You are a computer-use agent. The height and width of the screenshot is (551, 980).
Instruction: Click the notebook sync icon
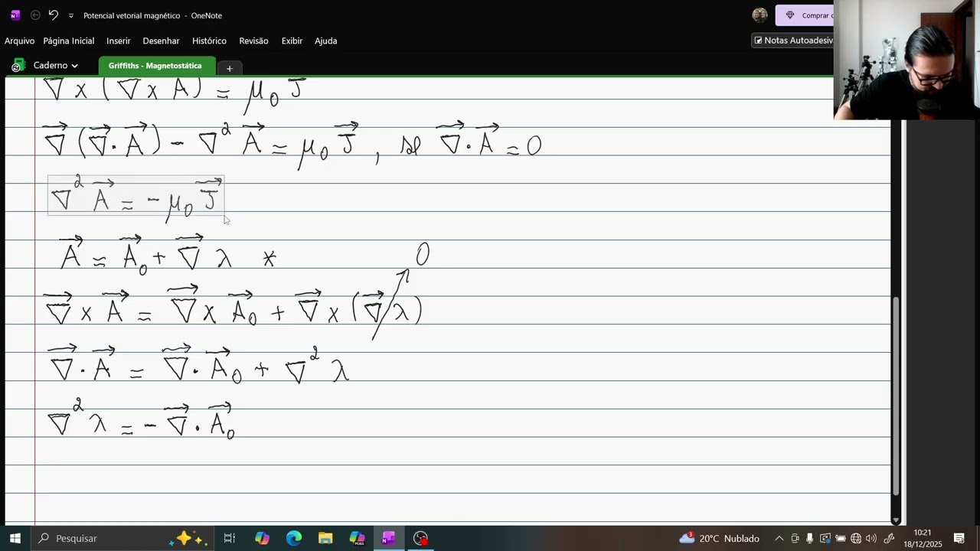click(18, 66)
